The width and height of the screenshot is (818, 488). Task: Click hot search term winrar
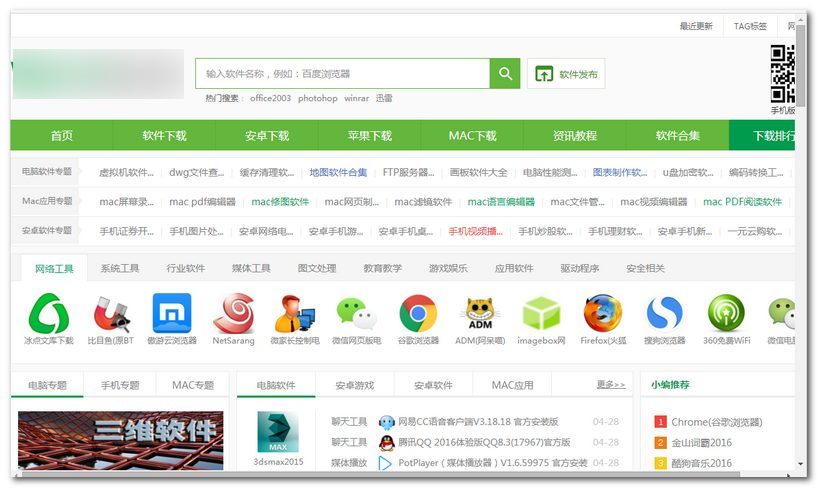tap(356, 98)
